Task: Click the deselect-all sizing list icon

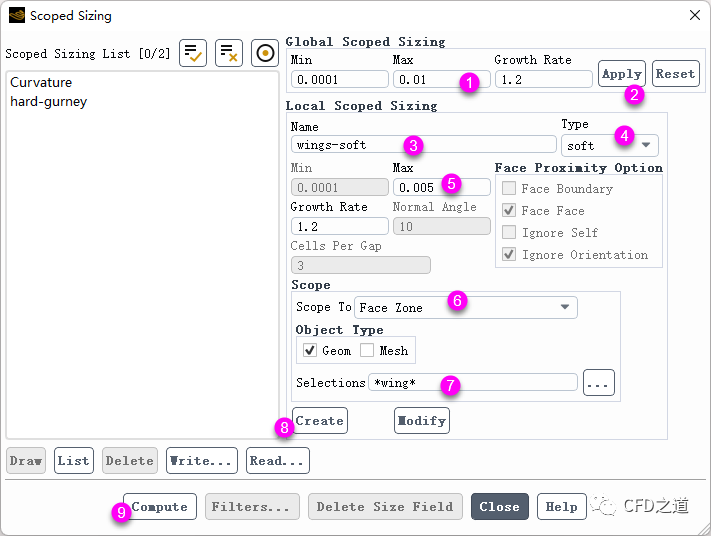Action: 229,53
